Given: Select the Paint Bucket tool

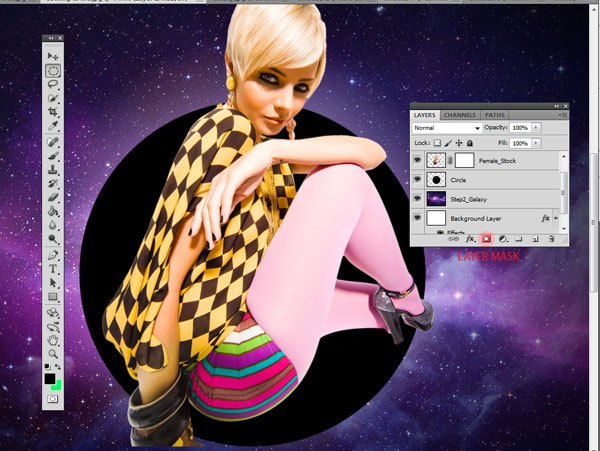Looking at the screenshot, I should pos(53,211).
